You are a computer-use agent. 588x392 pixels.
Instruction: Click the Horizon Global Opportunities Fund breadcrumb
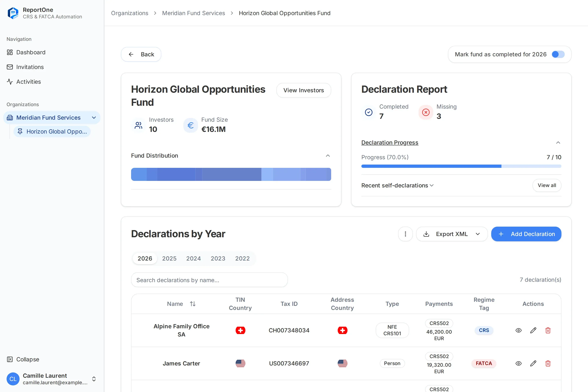coord(284,13)
